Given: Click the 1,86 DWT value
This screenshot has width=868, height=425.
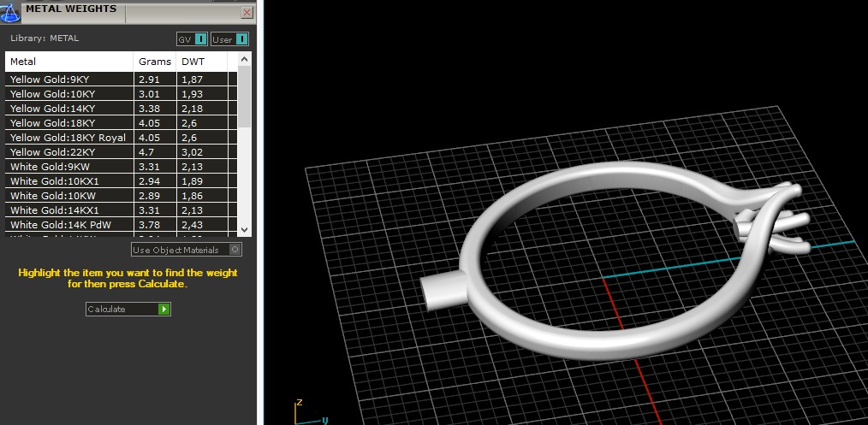Looking at the screenshot, I should click(192, 196).
